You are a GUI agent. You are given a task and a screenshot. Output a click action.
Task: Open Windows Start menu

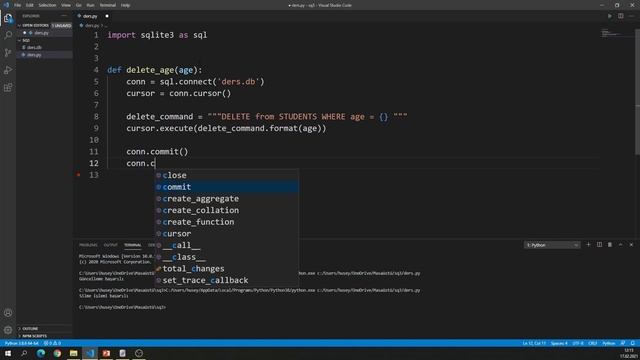pyautogui.click(x=8, y=353)
